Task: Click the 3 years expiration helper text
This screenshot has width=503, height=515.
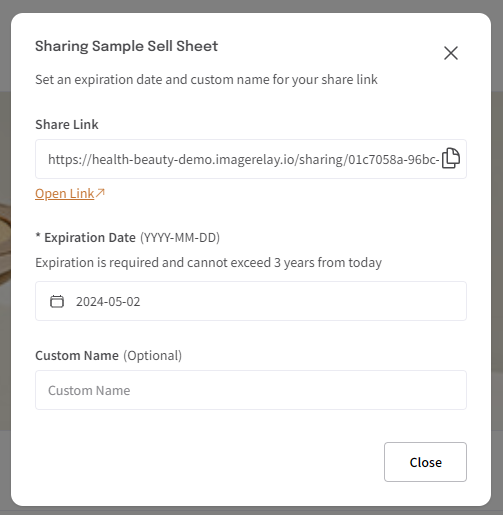Action: [x=208, y=263]
